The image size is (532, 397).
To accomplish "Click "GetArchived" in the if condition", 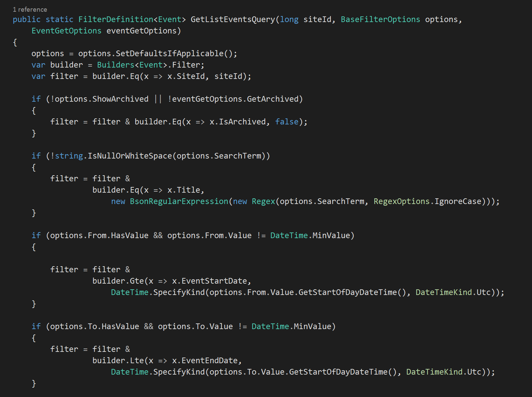I will [x=273, y=99].
